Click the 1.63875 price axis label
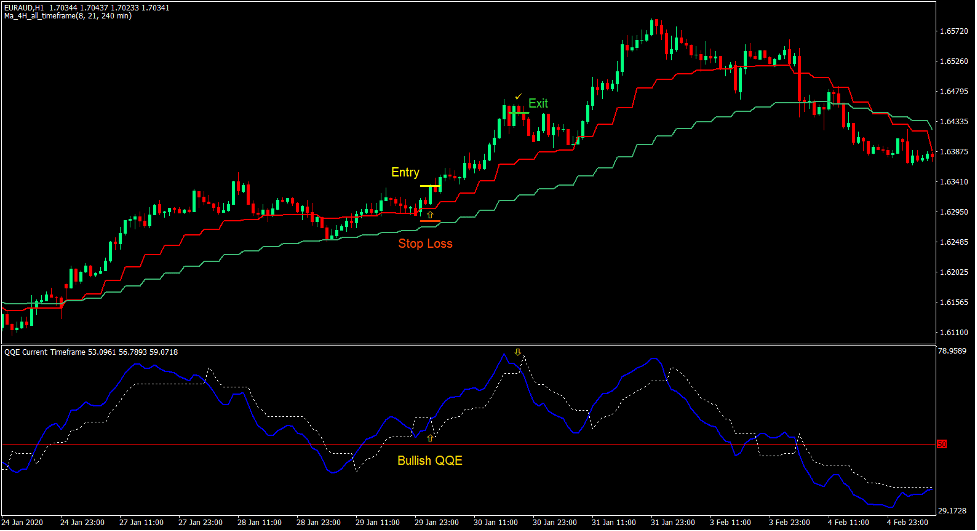The width and height of the screenshot is (977, 531). click(x=953, y=152)
